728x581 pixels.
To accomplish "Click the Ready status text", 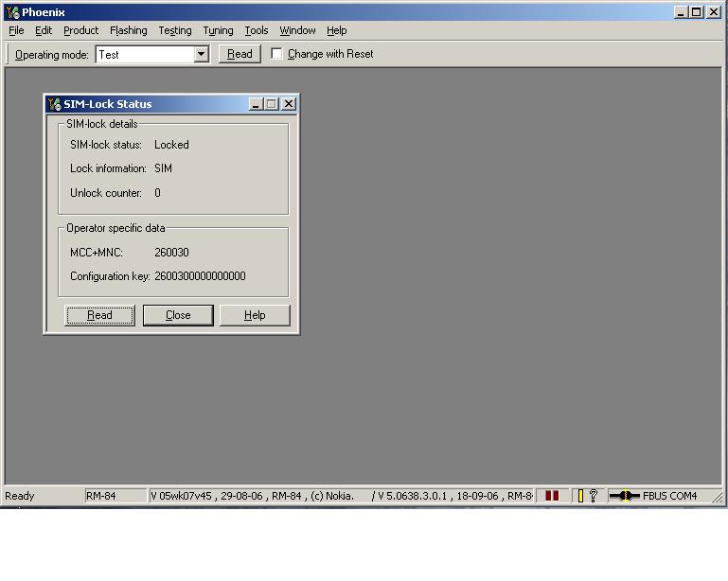I will point(20,496).
